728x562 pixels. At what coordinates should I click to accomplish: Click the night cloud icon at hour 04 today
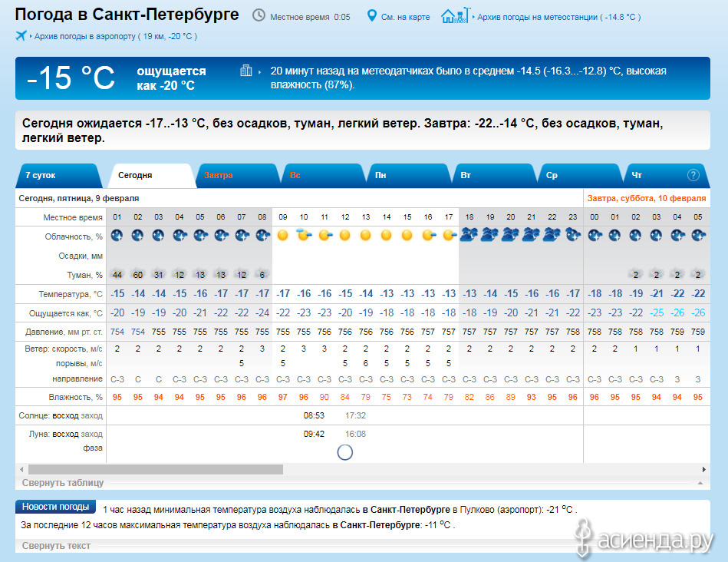point(180,235)
